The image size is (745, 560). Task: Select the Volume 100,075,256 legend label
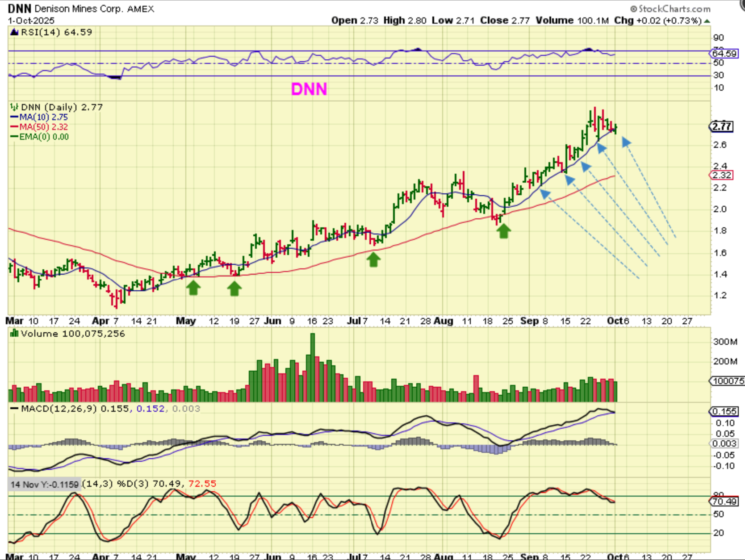pyautogui.click(x=73, y=334)
